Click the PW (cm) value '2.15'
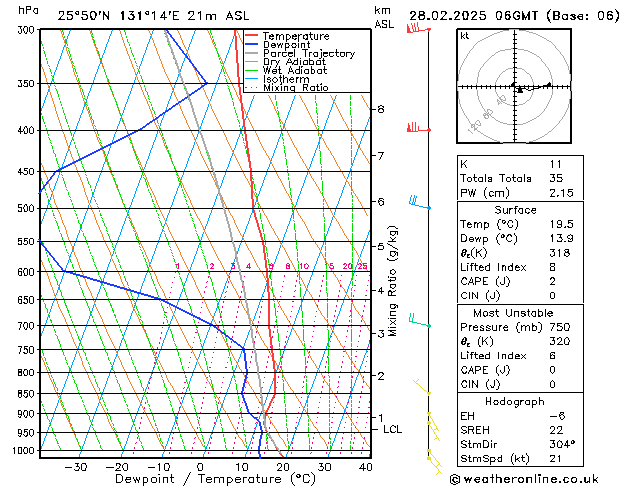 click(x=562, y=193)
